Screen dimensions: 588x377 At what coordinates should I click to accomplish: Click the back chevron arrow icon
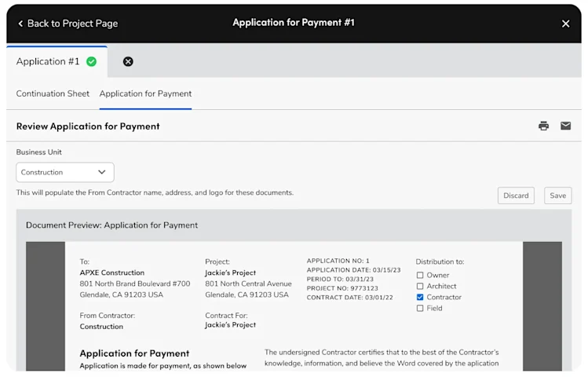click(x=20, y=24)
